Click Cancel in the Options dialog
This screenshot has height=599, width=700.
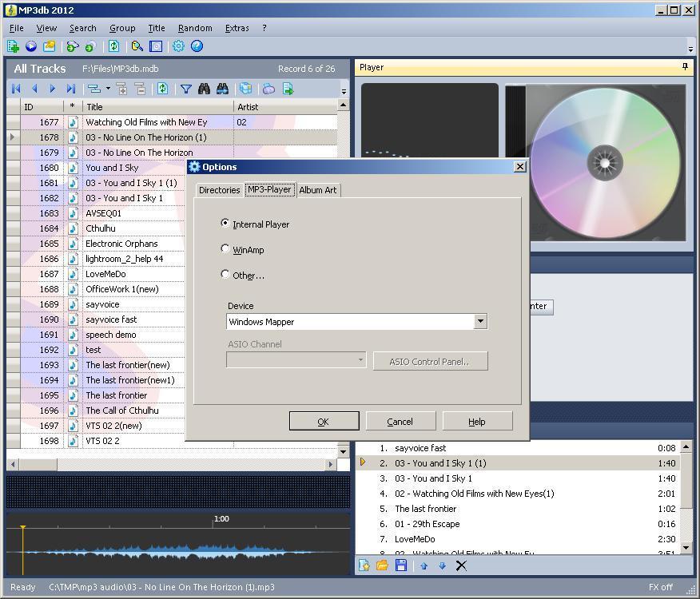[400, 421]
